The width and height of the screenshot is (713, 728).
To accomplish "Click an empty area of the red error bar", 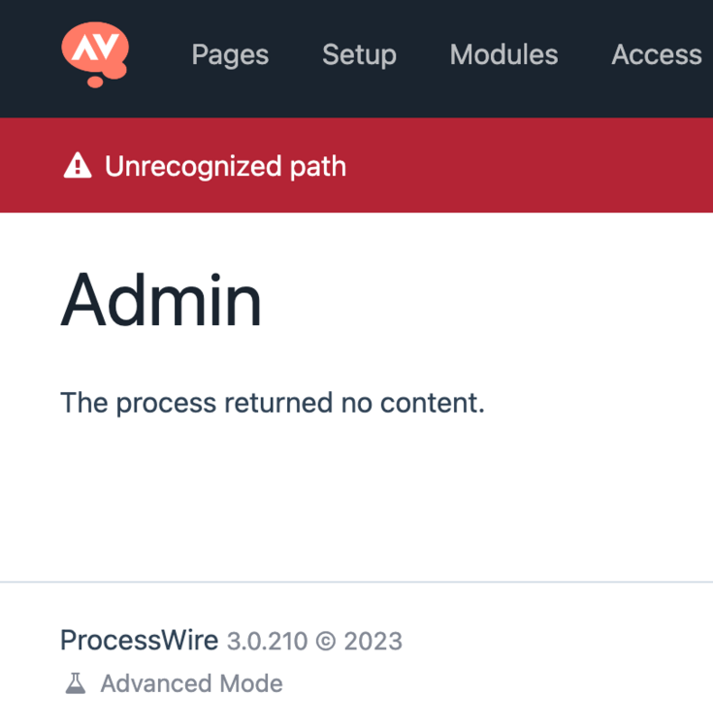I will click(534, 166).
